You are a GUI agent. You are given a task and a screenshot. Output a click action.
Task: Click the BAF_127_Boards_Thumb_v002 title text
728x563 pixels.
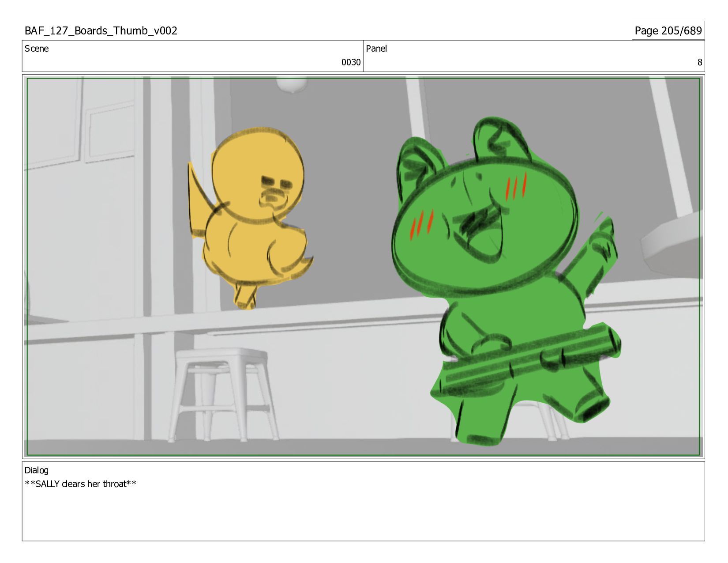tap(101, 30)
